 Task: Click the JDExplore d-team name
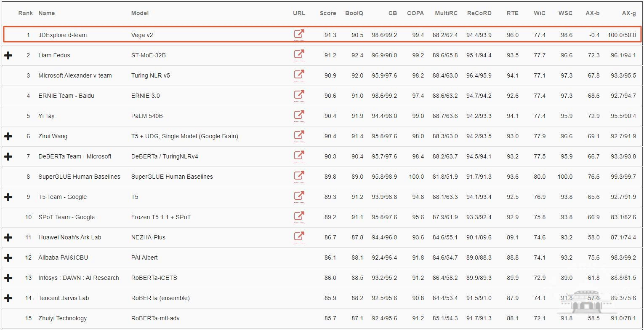point(62,35)
